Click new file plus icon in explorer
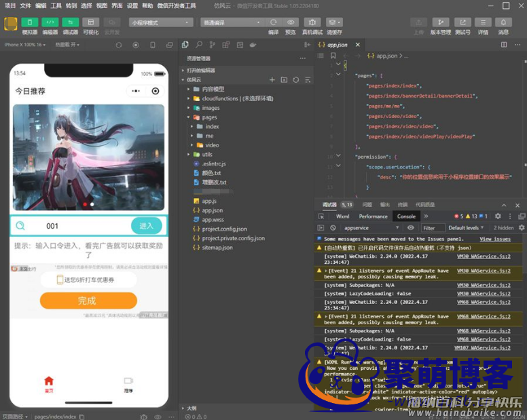 272,79
